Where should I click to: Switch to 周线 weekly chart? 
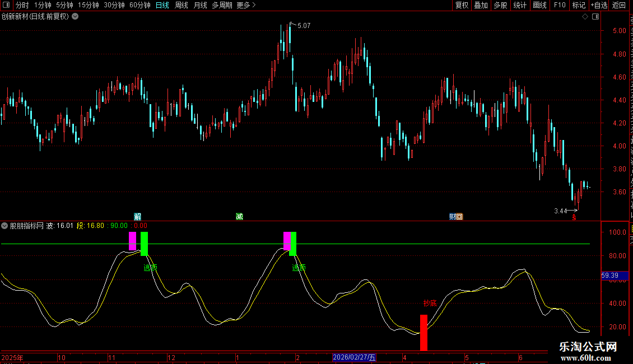pos(181,5)
